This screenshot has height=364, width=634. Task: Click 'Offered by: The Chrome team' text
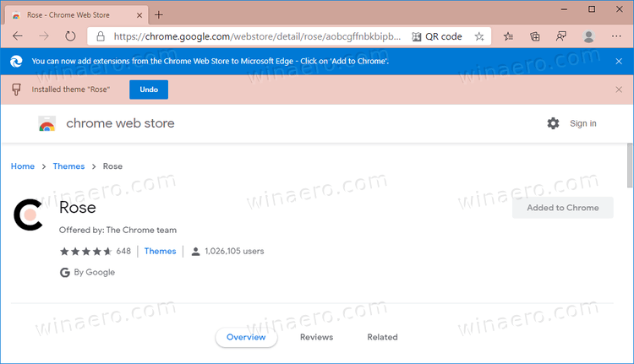point(118,231)
